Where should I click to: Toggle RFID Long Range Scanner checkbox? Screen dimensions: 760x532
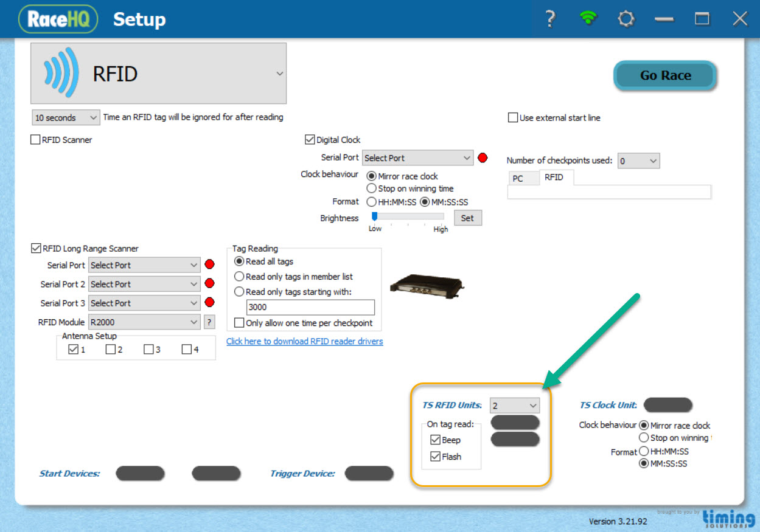tap(35, 249)
